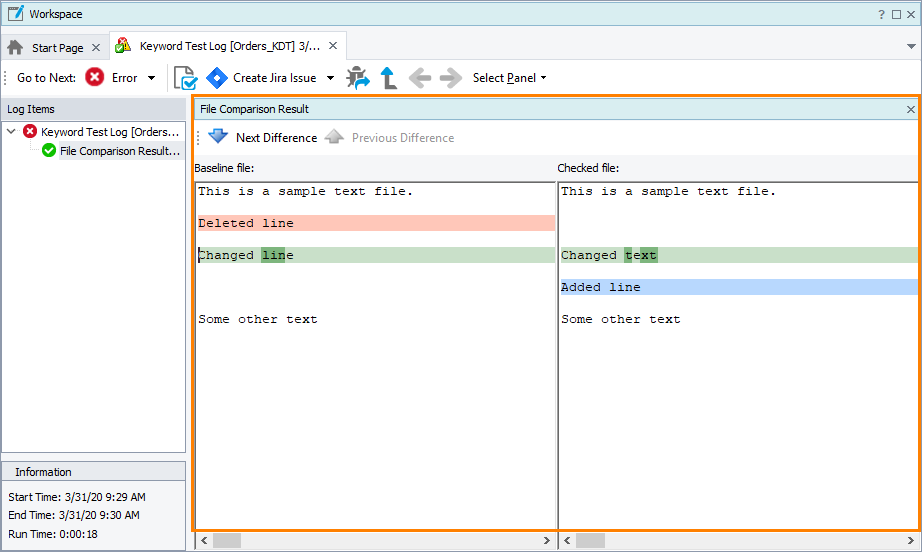The image size is (922, 552).
Task: Close the Keyword Test Log tab
Action: (333, 46)
